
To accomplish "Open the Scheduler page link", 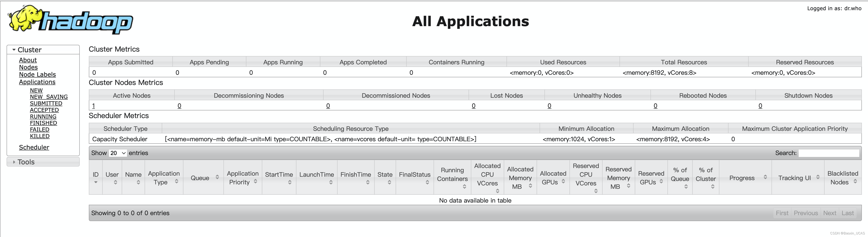I will pos(34,148).
